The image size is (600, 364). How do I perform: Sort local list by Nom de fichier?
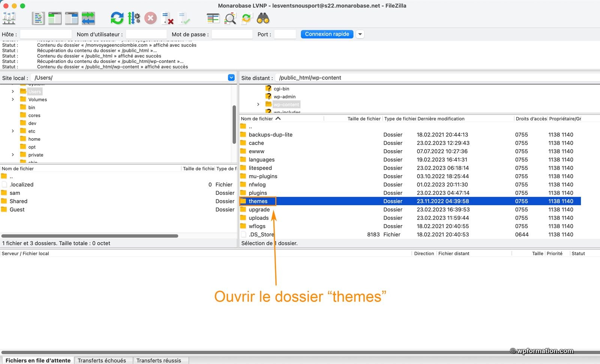[91, 169]
